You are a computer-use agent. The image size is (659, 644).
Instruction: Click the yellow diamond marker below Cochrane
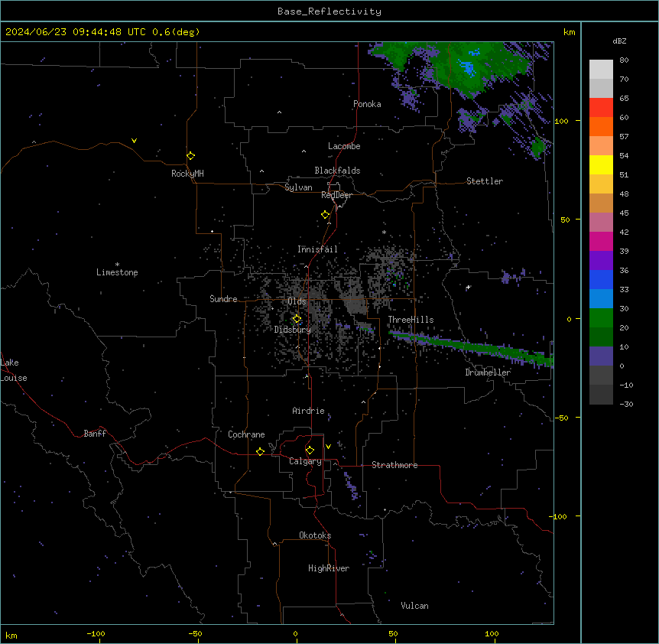[x=260, y=451]
